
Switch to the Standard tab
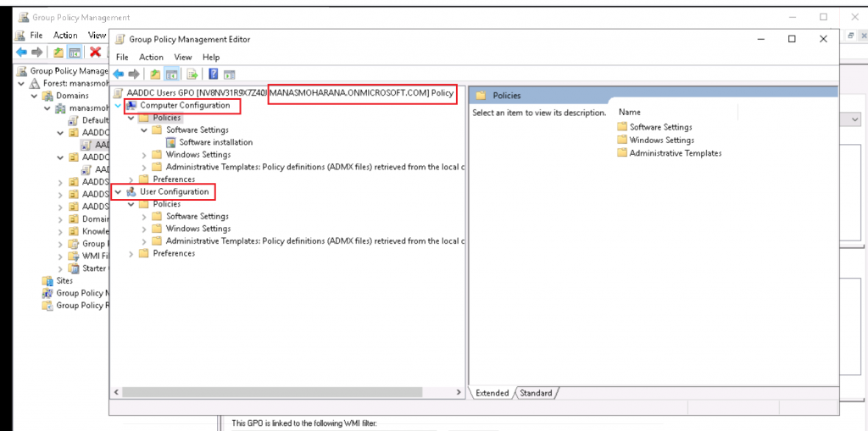(535, 393)
